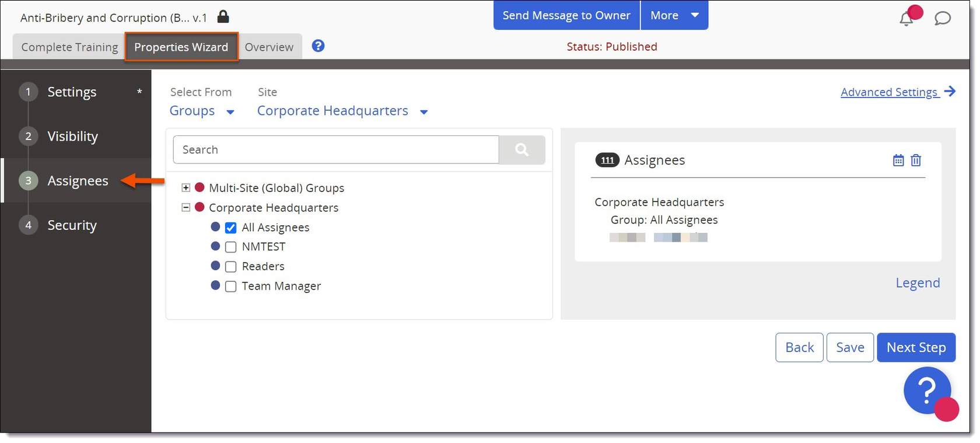The width and height of the screenshot is (980, 443).
Task: Click the red dot beside Multi-Site (Global) Groups
Action: pos(199,187)
